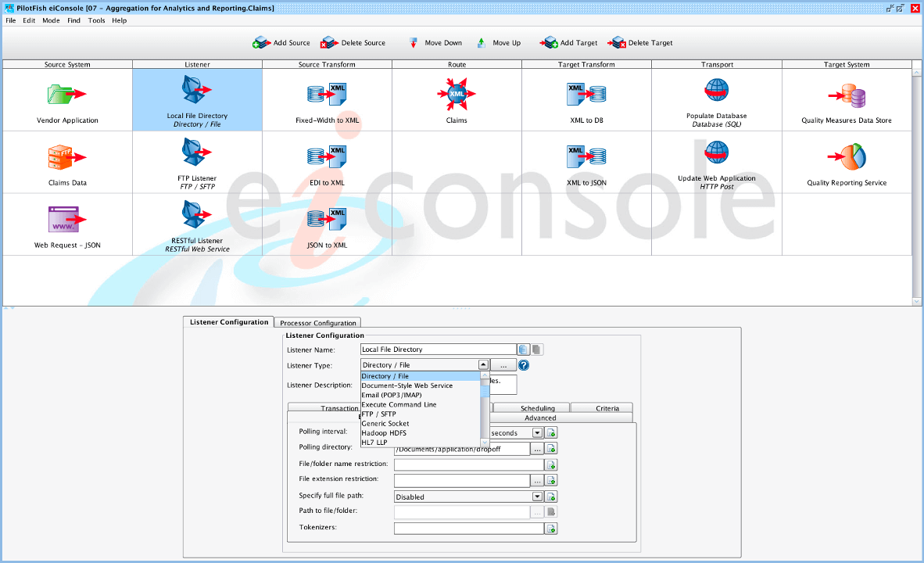Switch to the Listener Configuration tab
The width and height of the screenshot is (924, 563).
[228, 322]
